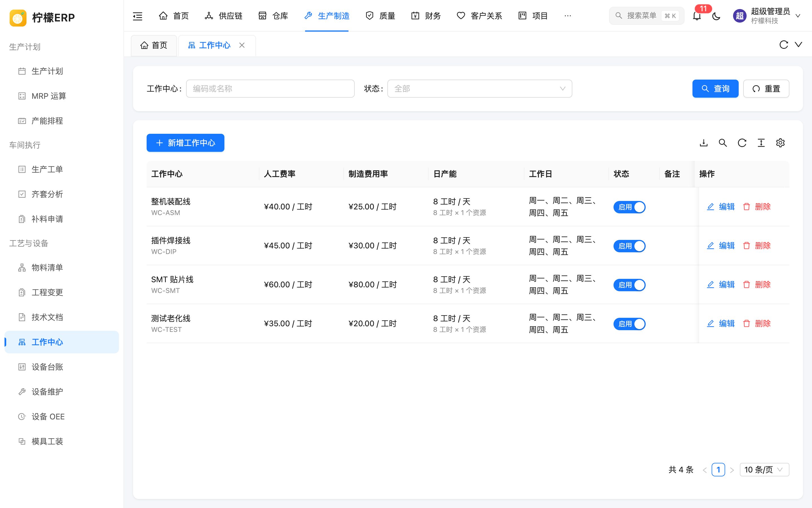
Task: Toggle 启用 switch for 测试老化线
Action: tap(629, 324)
